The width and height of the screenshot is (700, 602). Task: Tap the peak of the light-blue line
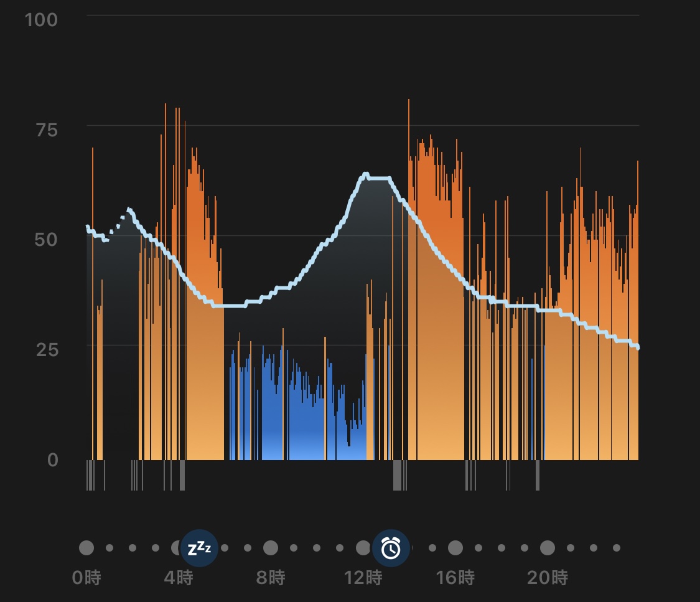[x=366, y=174]
